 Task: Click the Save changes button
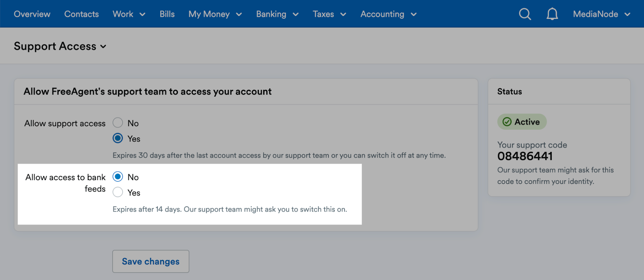[151, 261]
